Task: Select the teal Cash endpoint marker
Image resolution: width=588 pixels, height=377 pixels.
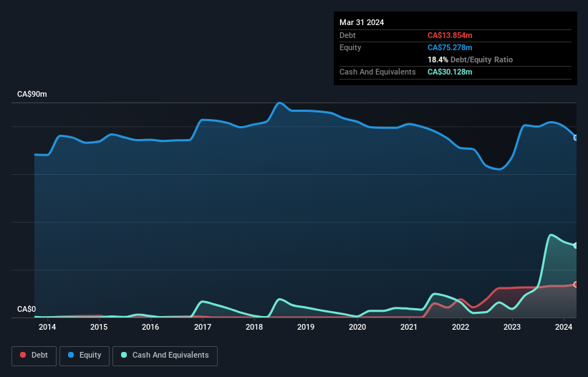Action: pyautogui.click(x=576, y=245)
